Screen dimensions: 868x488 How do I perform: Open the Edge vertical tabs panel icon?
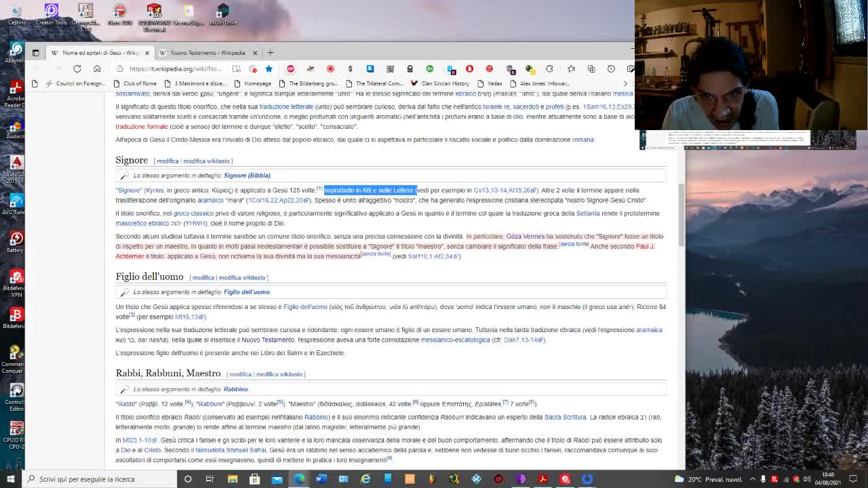pyautogui.click(x=35, y=53)
